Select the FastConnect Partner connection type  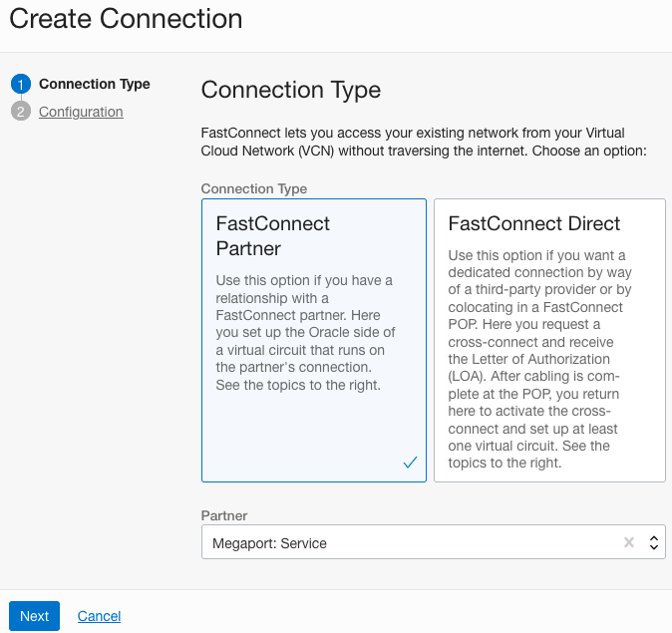point(313,339)
